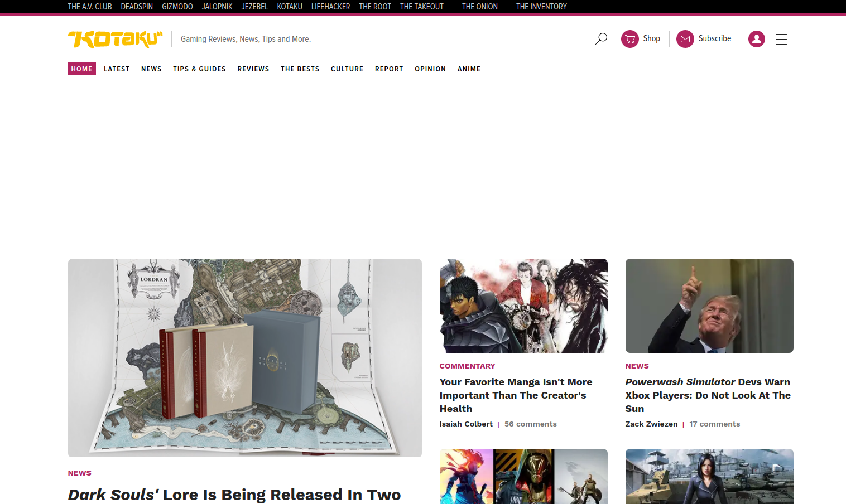Open the News nav item
846x504 pixels.
click(x=151, y=69)
